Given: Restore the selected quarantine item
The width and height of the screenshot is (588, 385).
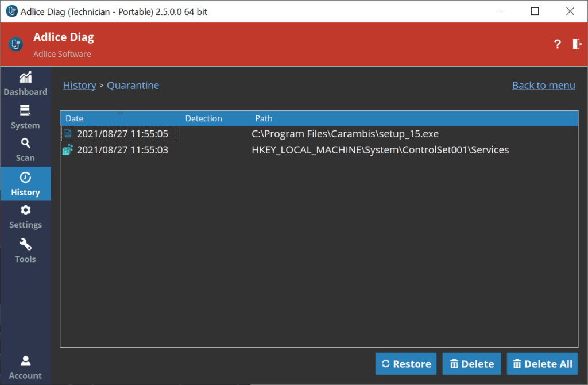Looking at the screenshot, I should (406, 364).
